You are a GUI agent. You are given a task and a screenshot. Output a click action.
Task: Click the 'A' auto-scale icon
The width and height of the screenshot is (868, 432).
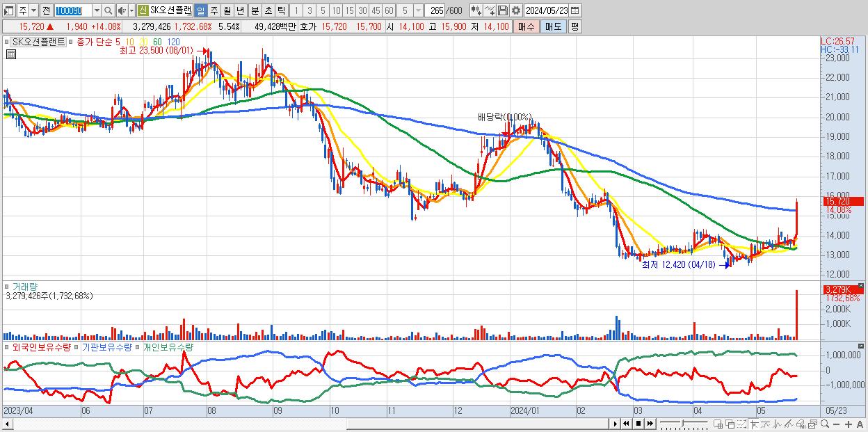click(860, 424)
